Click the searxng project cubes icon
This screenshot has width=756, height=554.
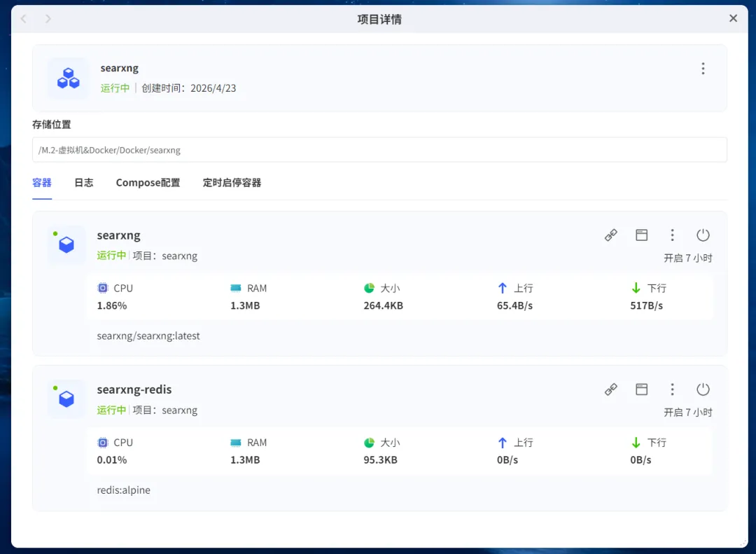(x=68, y=78)
